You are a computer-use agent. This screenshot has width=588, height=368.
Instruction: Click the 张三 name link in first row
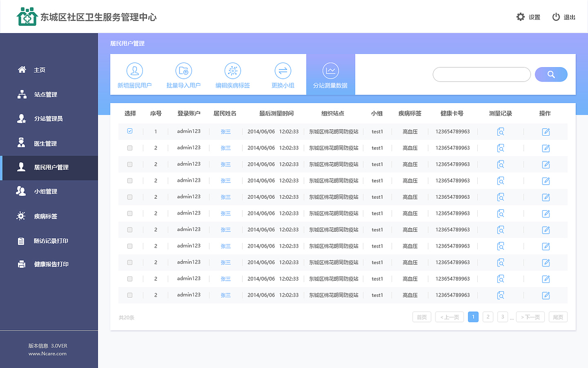[x=225, y=132]
